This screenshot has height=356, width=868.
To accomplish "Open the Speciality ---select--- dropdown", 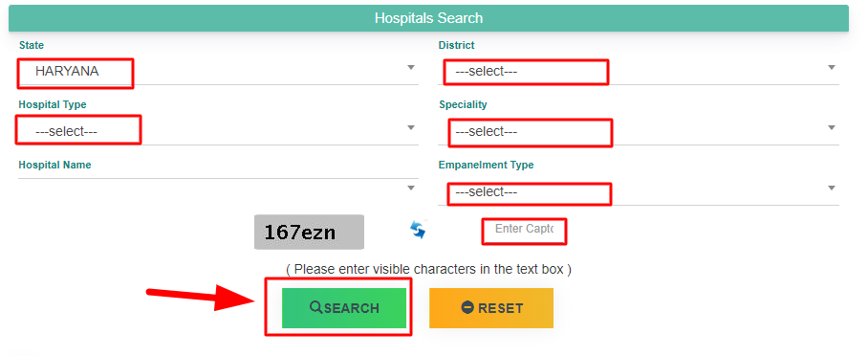I will [639, 132].
